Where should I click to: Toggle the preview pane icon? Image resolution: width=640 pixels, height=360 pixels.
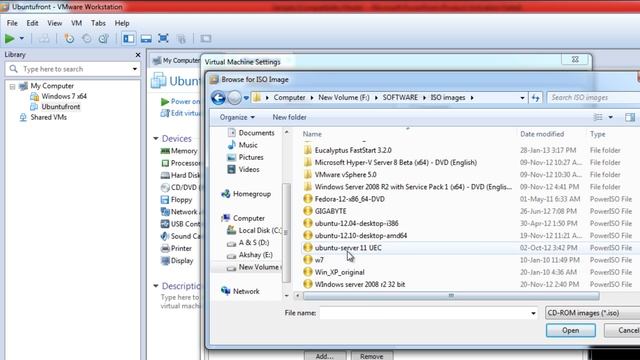tap(630, 117)
